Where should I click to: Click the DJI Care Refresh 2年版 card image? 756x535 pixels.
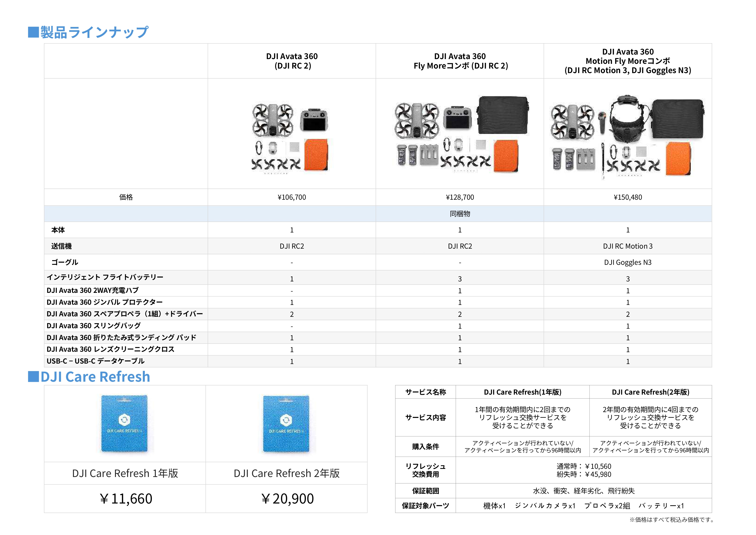click(x=286, y=424)
